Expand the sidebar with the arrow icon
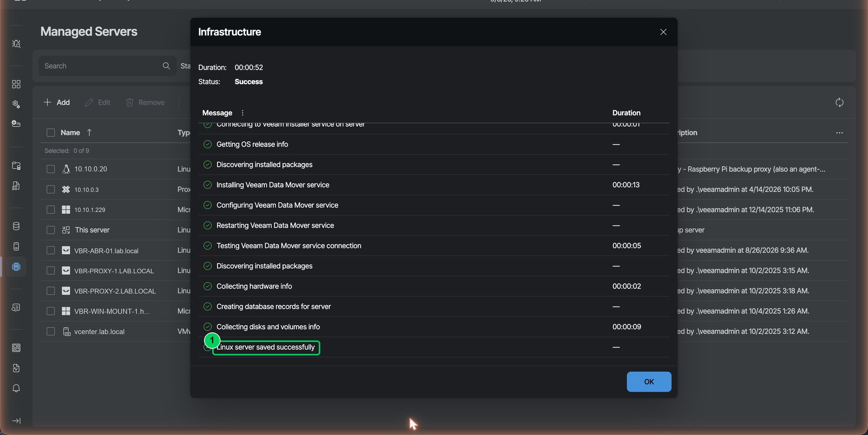 pyautogui.click(x=16, y=421)
